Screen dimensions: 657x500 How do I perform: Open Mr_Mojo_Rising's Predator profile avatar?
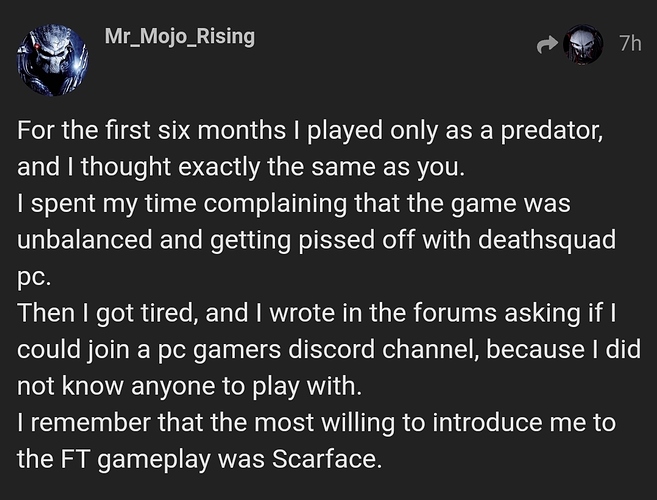[x=53, y=60]
